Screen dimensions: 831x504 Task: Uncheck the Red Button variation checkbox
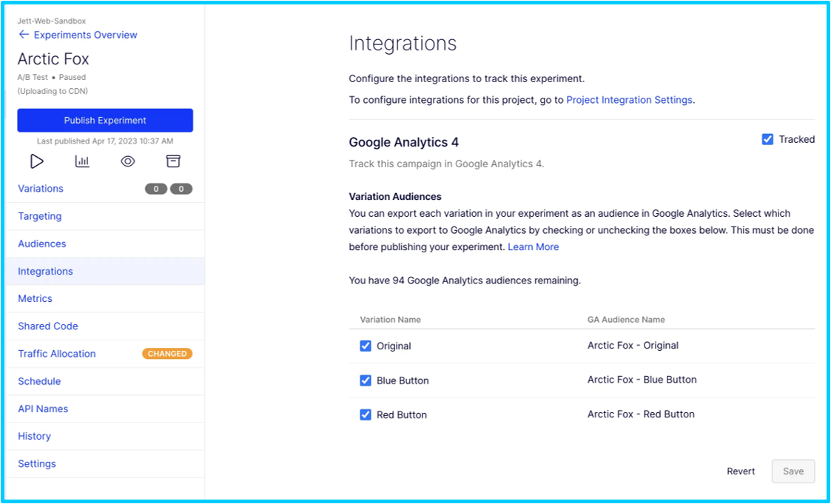point(365,414)
